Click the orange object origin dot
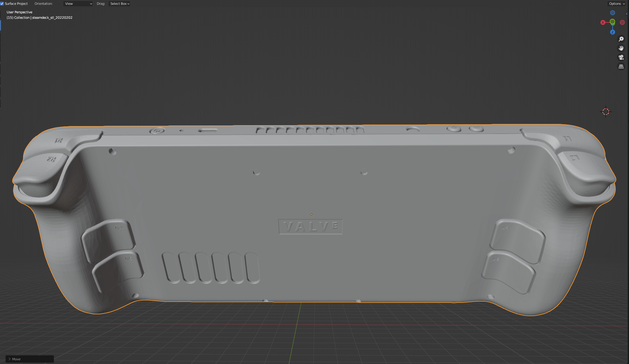Viewport: 629px width, 364px height. (311, 214)
